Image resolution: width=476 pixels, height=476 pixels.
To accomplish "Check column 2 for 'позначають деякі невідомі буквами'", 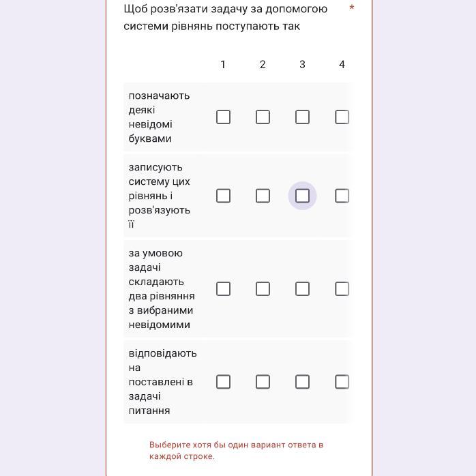I will 263,117.
